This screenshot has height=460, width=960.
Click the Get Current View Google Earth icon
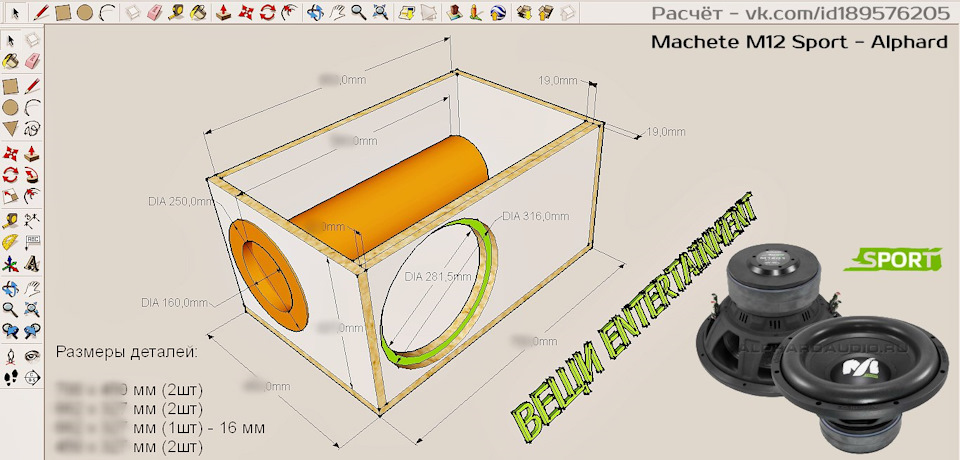click(405, 12)
